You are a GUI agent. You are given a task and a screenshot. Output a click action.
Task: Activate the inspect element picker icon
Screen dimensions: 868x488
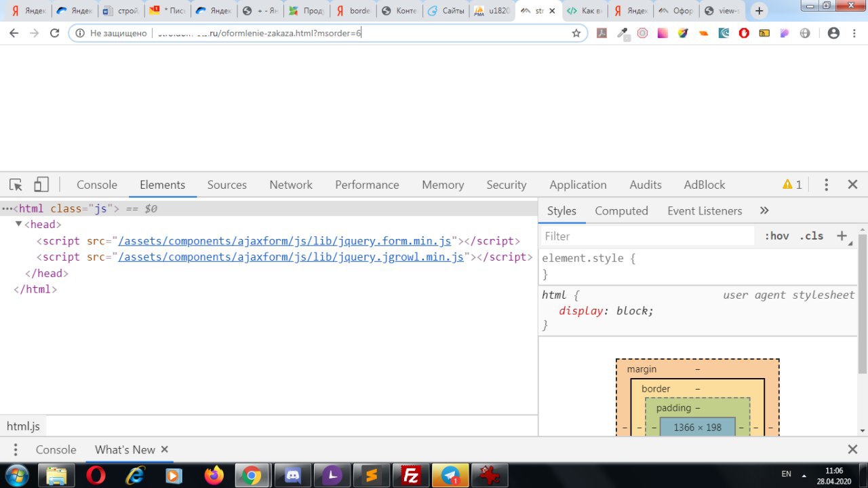pos(16,185)
